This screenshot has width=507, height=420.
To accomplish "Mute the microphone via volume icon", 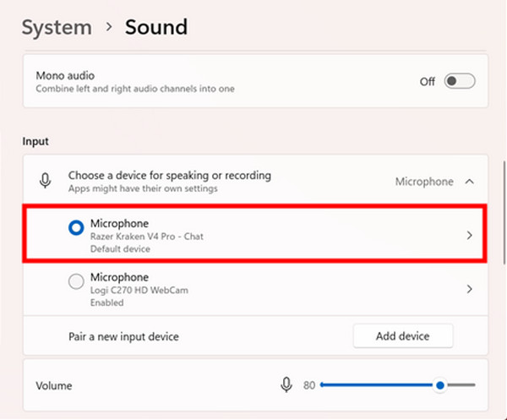I will [x=286, y=385].
